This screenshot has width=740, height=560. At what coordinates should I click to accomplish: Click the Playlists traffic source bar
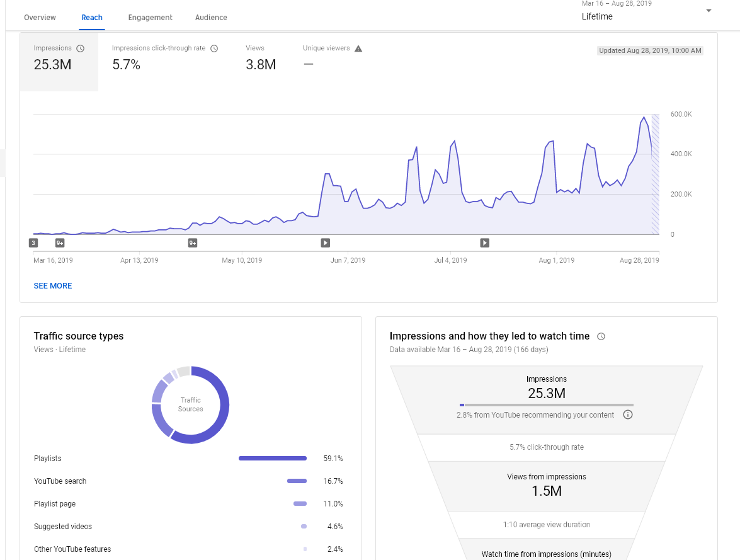point(272,459)
